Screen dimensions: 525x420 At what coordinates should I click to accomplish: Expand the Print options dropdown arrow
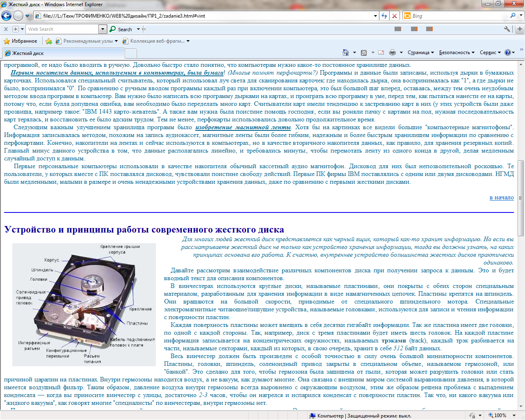coord(401,52)
